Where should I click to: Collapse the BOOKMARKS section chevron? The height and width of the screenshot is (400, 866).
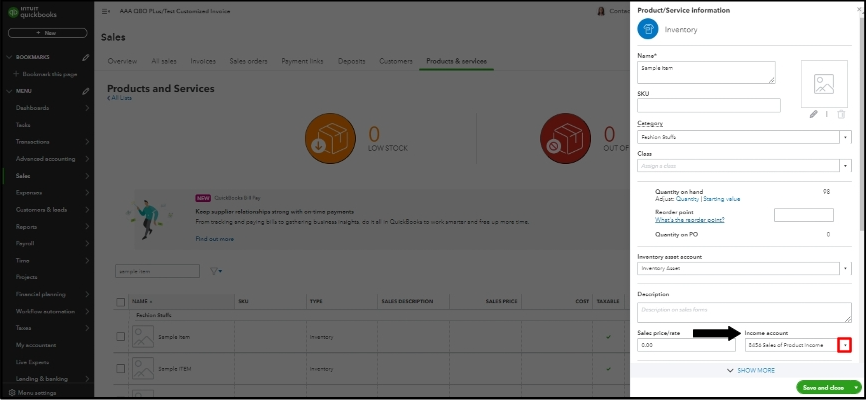[9, 57]
